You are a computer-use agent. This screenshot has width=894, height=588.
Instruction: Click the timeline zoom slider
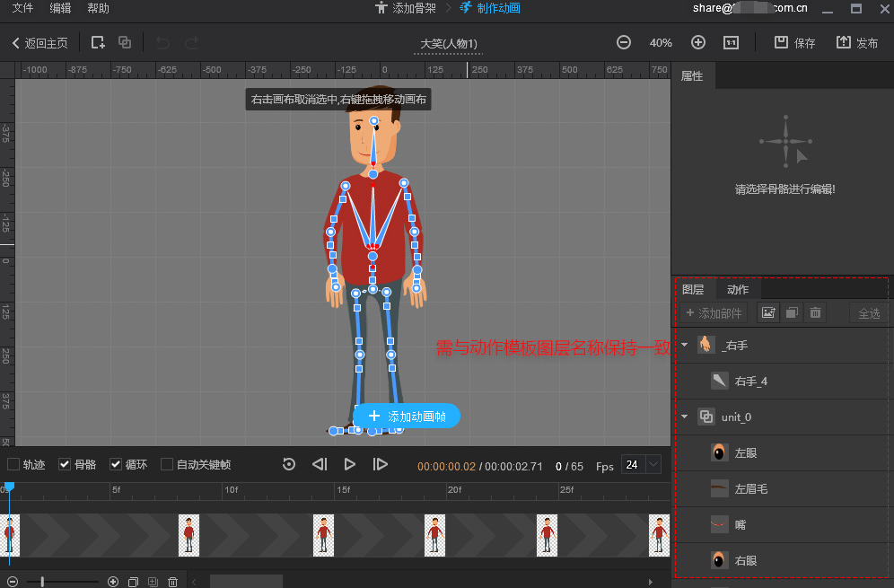point(43,582)
